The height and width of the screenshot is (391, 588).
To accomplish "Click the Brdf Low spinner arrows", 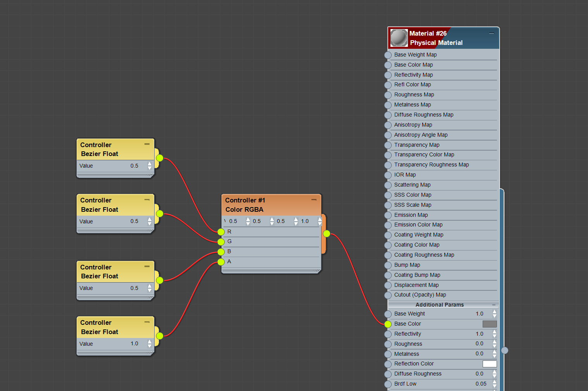I will click(x=495, y=384).
